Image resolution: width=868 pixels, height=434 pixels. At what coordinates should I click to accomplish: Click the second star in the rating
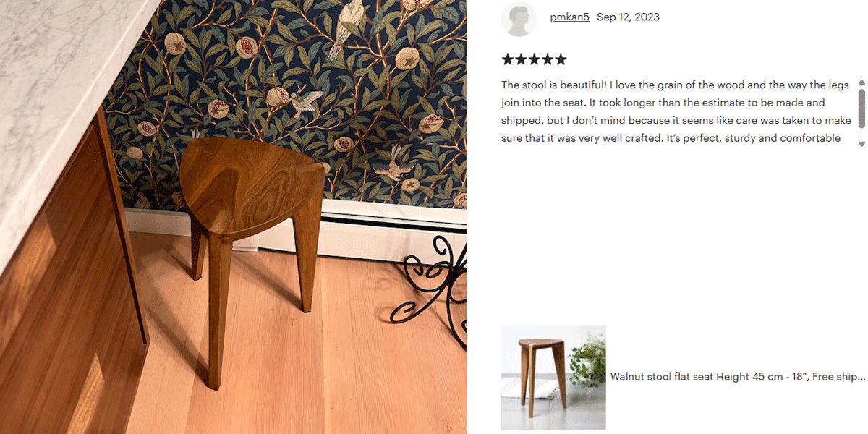(x=521, y=59)
